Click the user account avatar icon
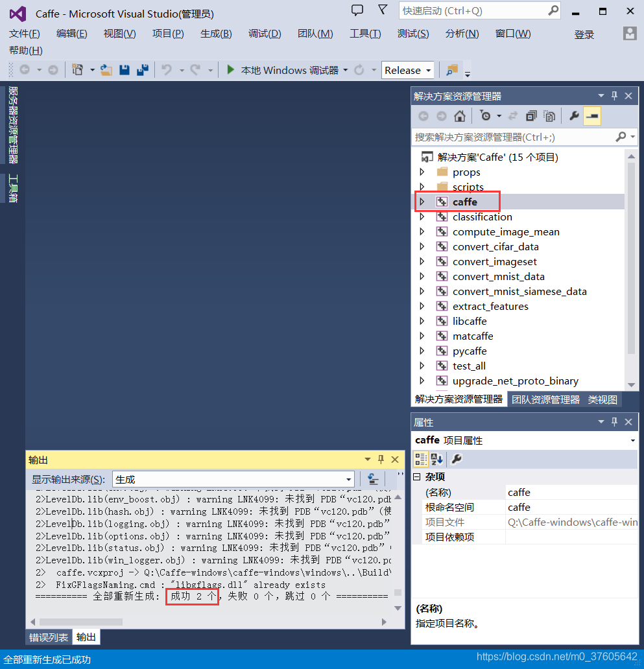 [x=630, y=33]
